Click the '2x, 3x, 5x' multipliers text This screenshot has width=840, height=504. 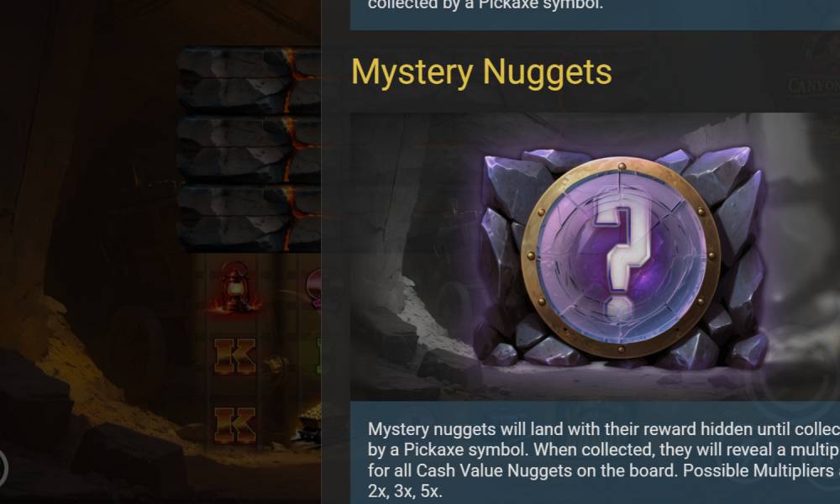click(x=405, y=491)
